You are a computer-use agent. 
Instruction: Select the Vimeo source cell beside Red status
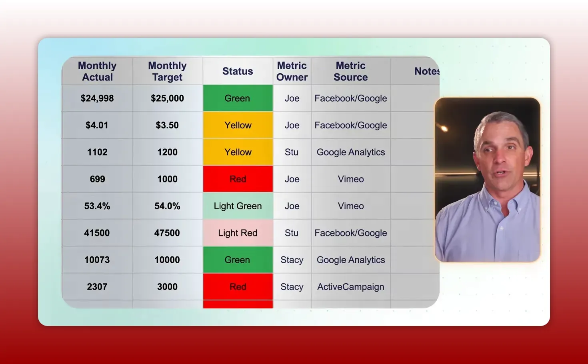(350, 179)
